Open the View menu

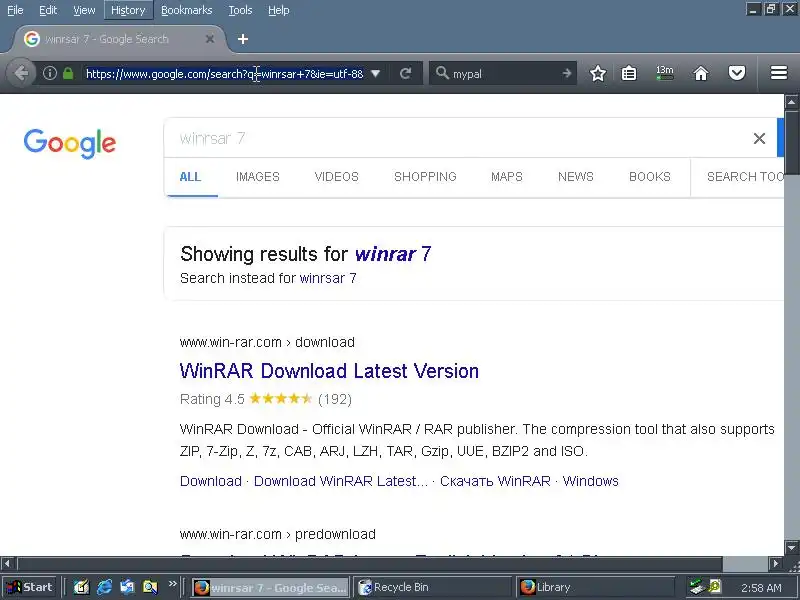click(x=84, y=10)
